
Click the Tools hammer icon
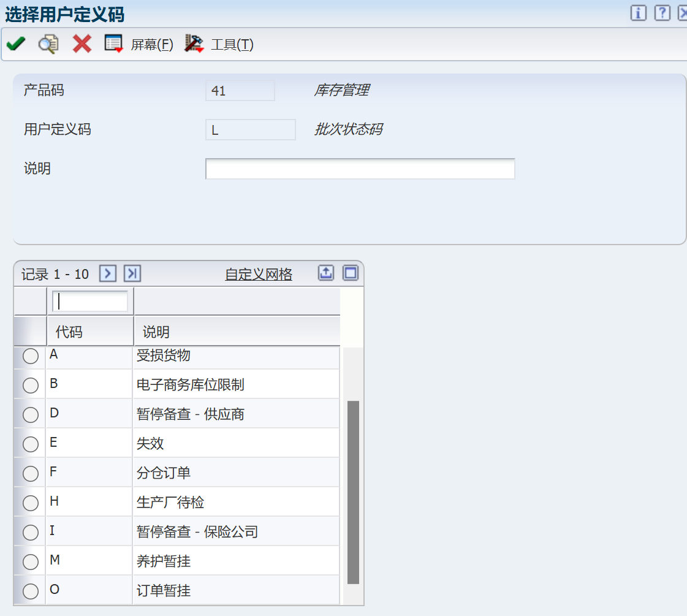click(x=194, y=44)
